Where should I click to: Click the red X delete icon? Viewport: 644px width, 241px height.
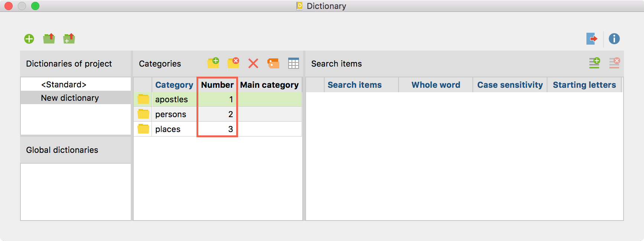(253, 63)
